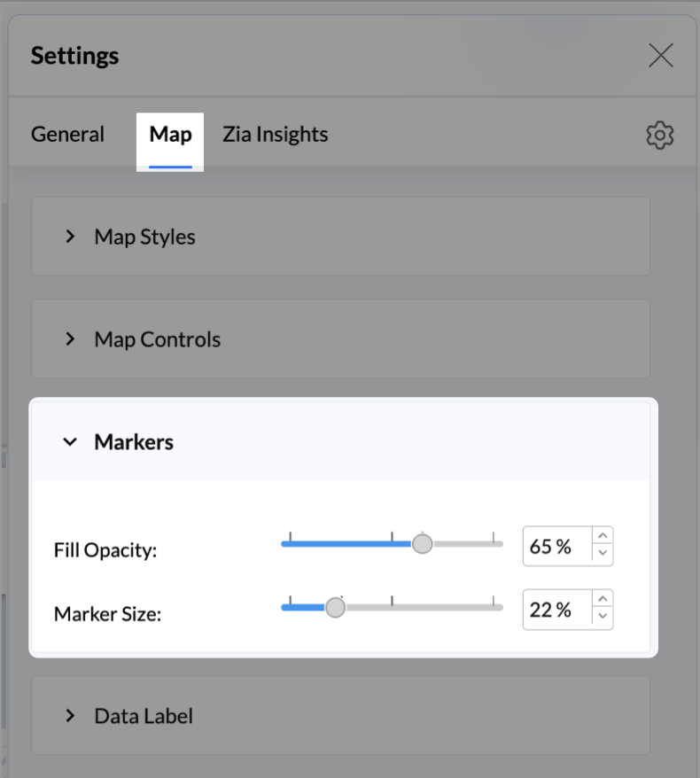The height and width of the screenshot is (778, 700).
Task: Click the Data Label chevron icon
Action: tap(70, 716)
